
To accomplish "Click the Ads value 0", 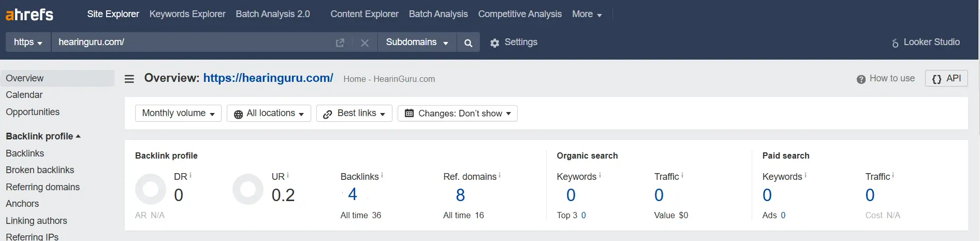I will click(783, 215).
